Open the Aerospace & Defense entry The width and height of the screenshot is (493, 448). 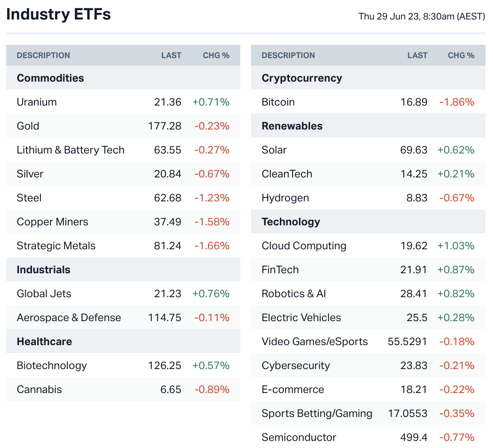[69, 318]
